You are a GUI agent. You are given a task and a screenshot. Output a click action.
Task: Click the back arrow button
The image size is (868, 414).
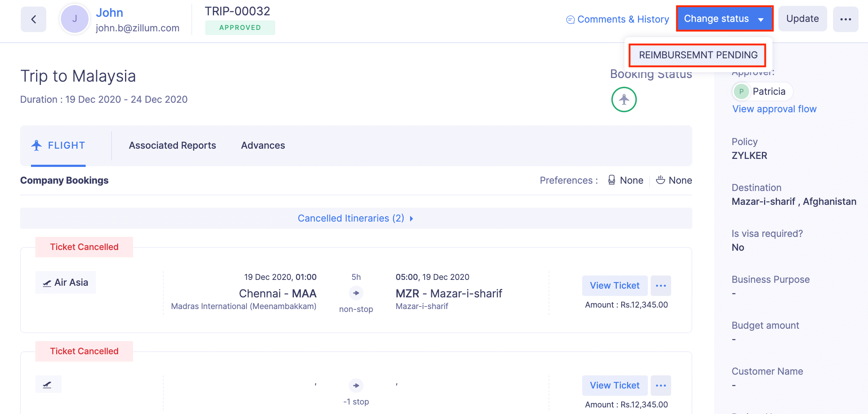click(x=34, y=19)
